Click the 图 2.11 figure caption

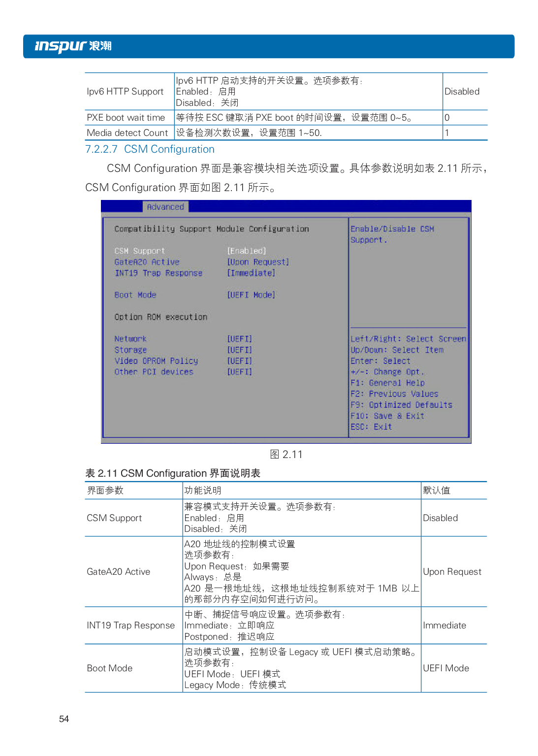(286, 454)
